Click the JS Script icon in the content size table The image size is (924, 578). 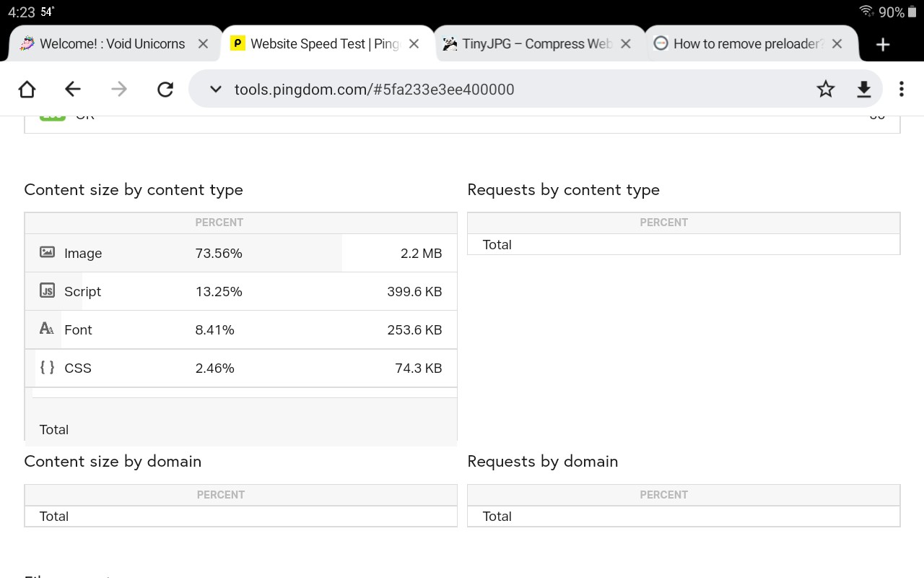pos(47,291)
